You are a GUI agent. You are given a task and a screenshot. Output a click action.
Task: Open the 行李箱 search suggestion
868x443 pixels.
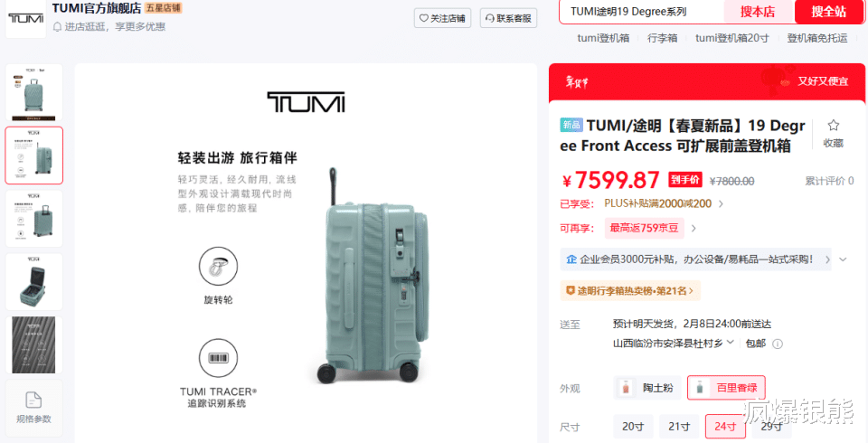pyautogui.click(x=662, y=38)
